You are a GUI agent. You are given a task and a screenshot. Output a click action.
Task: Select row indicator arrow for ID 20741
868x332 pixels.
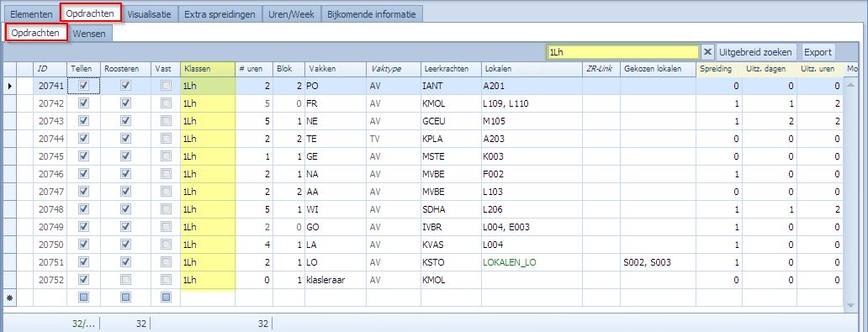coord(9,86)
